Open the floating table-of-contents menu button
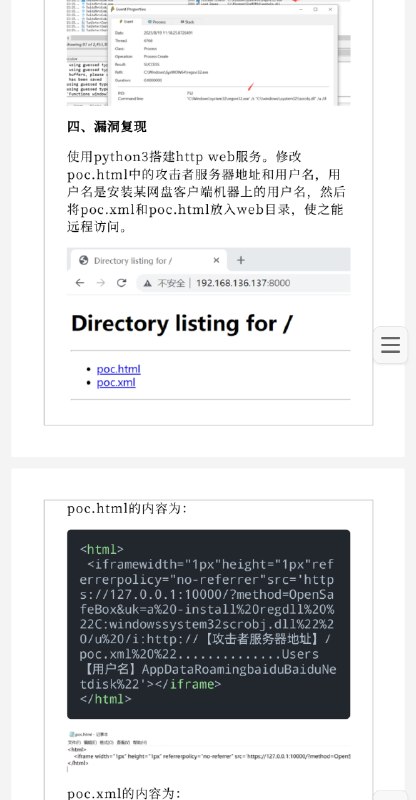The width and height of the screenshot is (416, 800). 390,345
